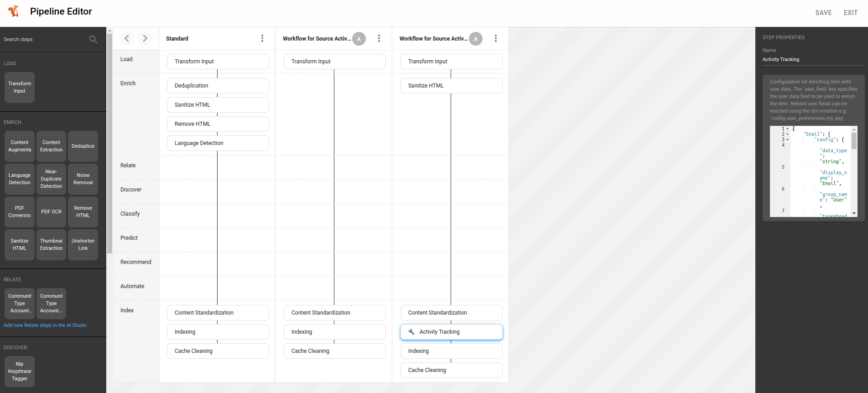Collapse code fold arrow on line 3
Image resolution: width=868 pixels, height=393 pixels.
click(x=787, y=140)
